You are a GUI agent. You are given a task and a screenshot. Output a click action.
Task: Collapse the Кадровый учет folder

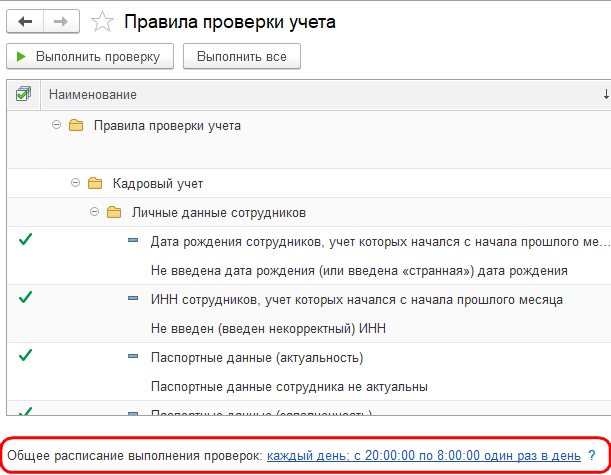tap(76, 183)
